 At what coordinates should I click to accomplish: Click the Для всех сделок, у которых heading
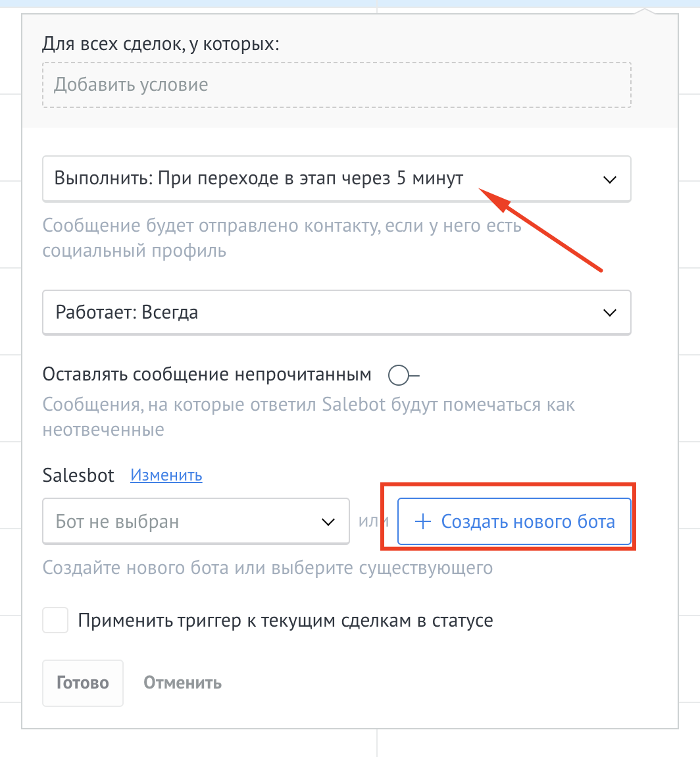tap(161, 44)
